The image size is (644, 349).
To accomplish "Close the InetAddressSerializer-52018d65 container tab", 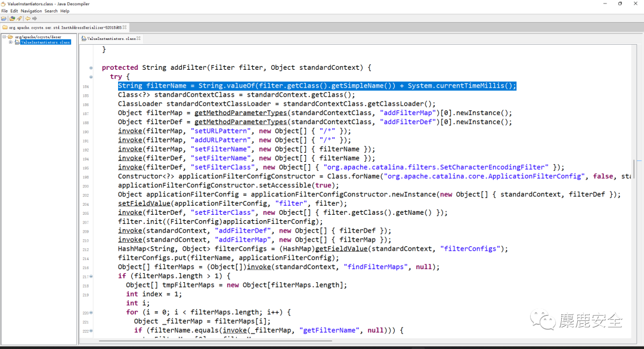I will pos(125,27).
